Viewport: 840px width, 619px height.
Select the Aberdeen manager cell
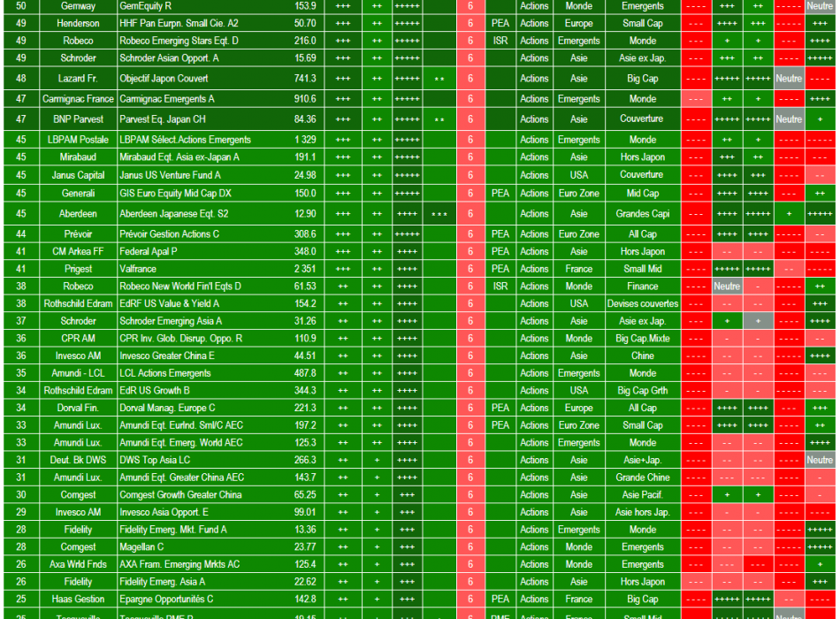(x=78, y=213)
